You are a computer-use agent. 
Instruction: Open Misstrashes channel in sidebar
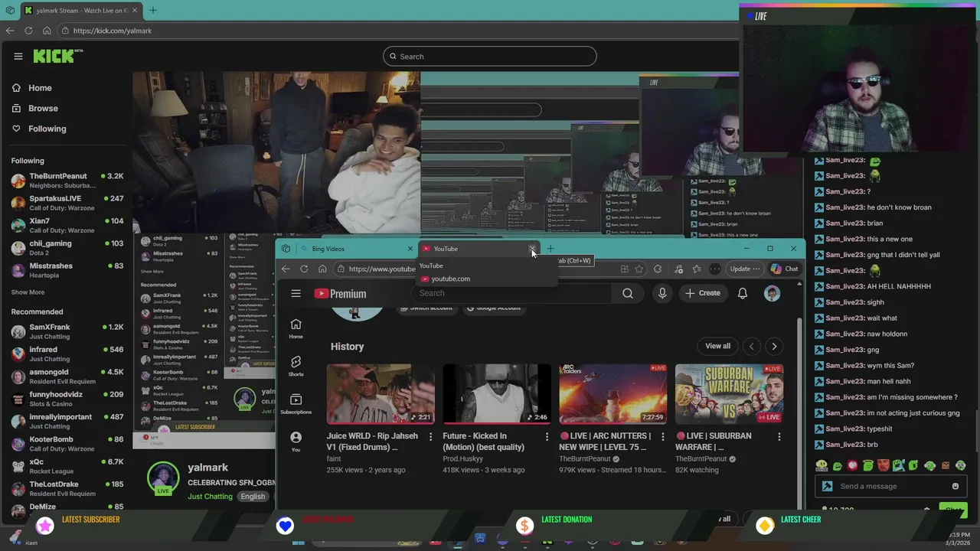[67, 270]
